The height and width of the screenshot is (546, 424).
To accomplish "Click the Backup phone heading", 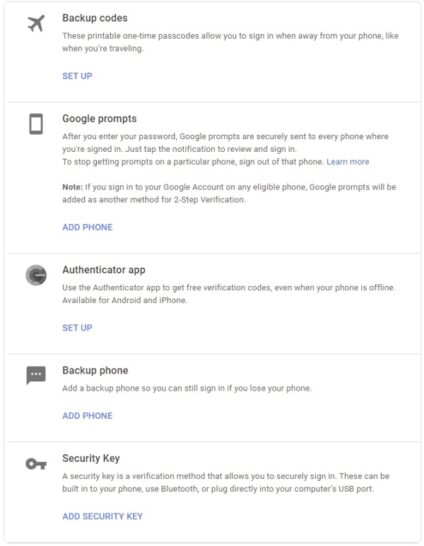I will point(95,370).
